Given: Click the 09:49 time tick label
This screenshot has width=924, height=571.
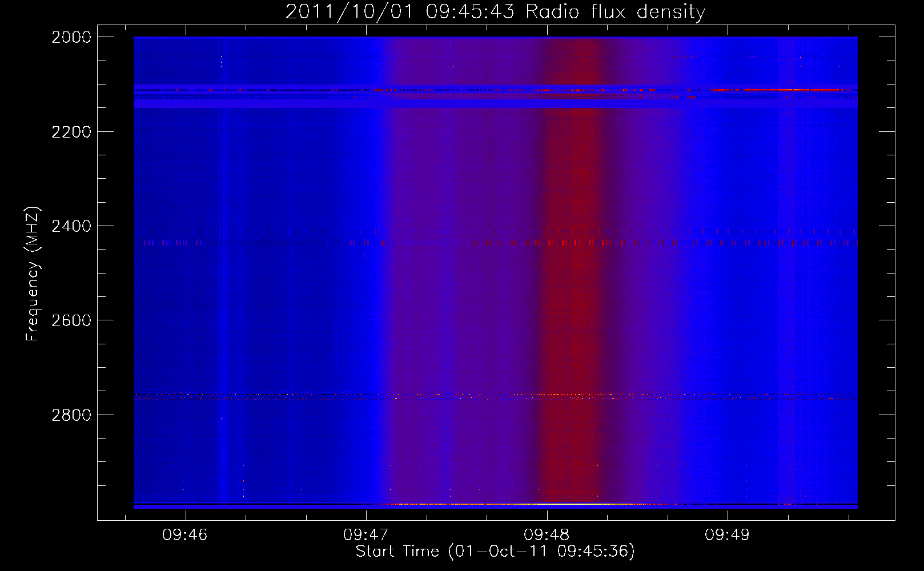Looking at the screenshot, I should click(728, 535).
